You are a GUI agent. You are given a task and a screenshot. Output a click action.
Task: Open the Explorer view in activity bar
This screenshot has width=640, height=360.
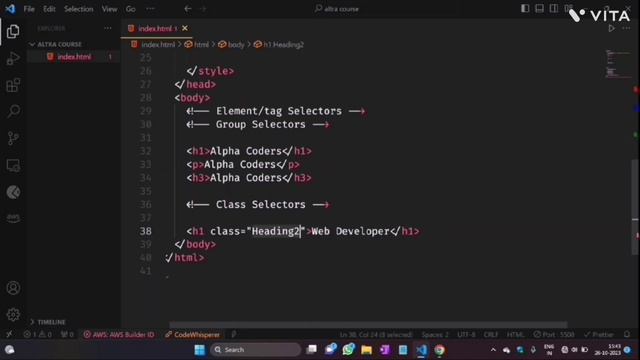13,31
